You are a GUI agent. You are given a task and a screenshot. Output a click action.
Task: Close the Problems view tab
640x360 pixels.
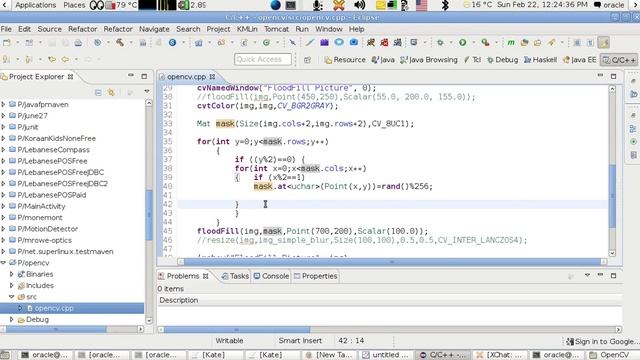pos(206,276)
